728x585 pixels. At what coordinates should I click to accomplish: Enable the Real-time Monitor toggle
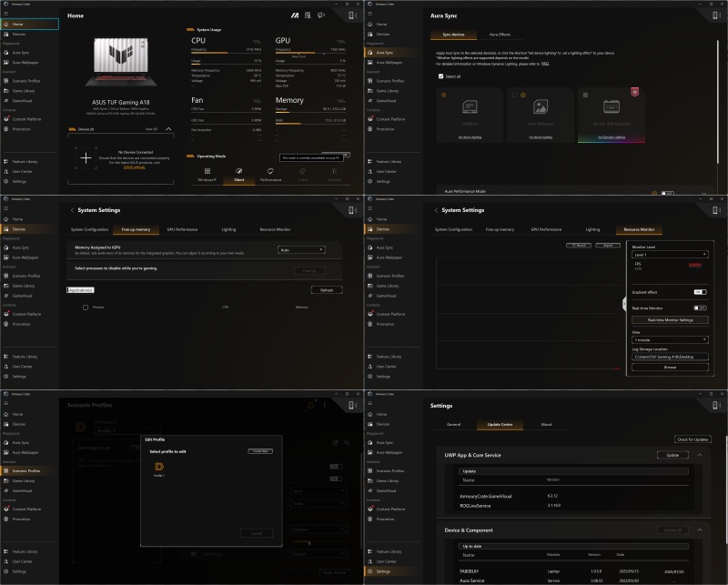click(x=700, y=308)
